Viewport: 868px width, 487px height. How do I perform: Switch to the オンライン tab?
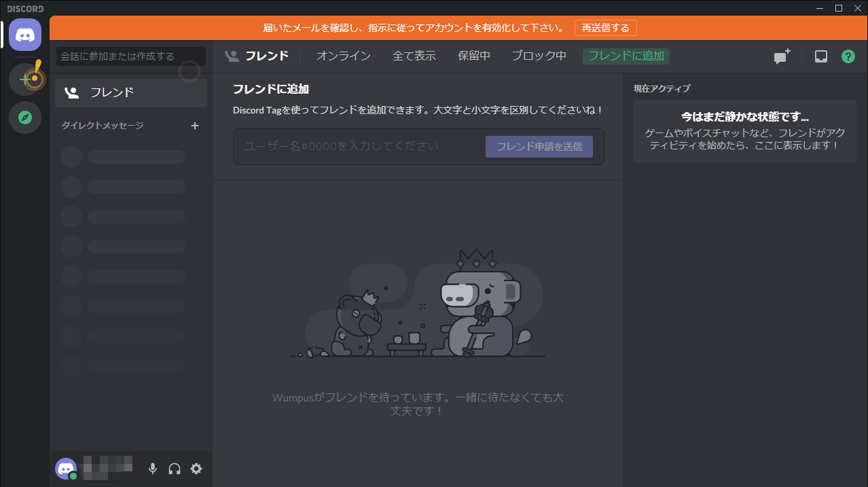tap(342, 56)
